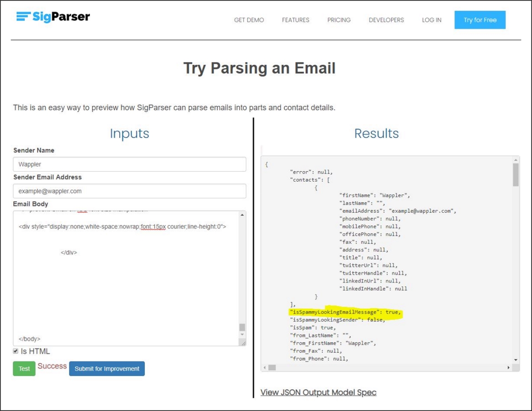This screenshot has height=411, width=532.
Task: Click the Success status text
Action: pos(53,366)
